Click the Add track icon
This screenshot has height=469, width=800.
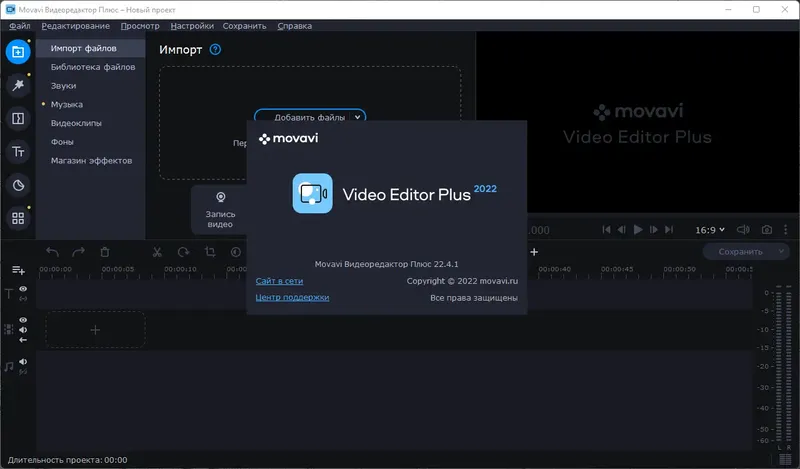tap(18, 270)
